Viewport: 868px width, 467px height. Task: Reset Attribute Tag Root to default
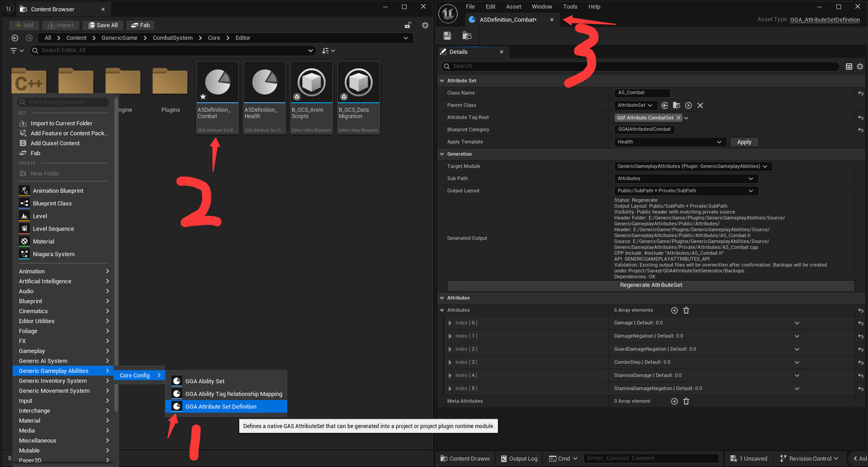pos(861,118)
